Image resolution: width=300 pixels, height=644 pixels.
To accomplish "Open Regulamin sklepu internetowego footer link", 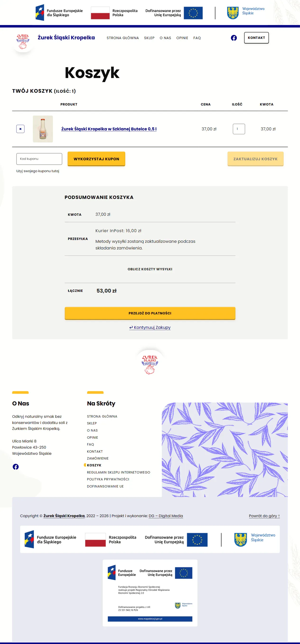I will tap(119, 472).
